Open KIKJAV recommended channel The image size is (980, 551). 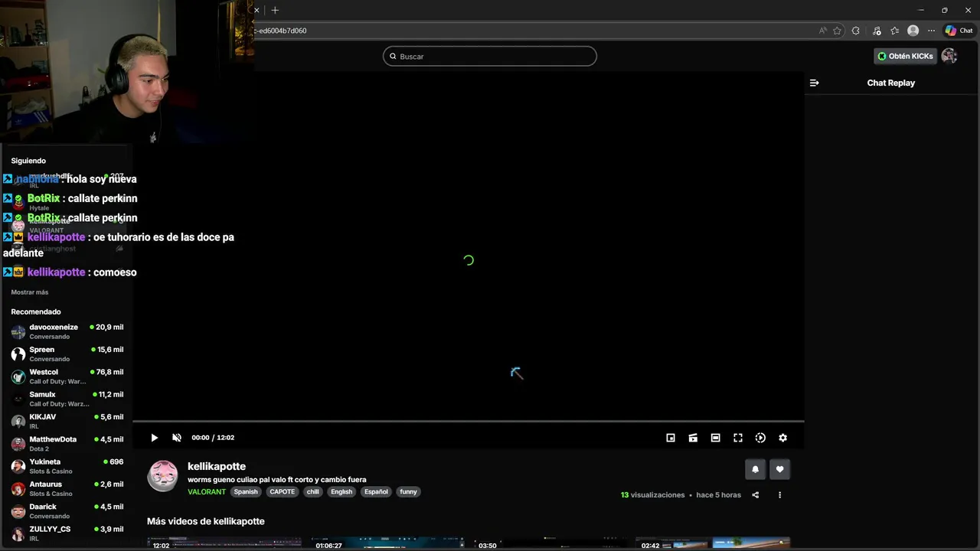67,421
